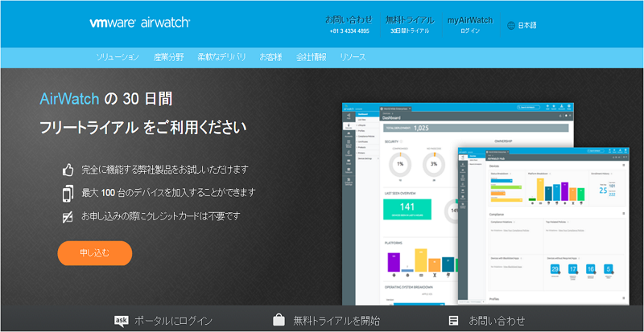This screenshot has width=644, height=332.
Task: Click the 無料トライアル header link
Action: [410, 20]
